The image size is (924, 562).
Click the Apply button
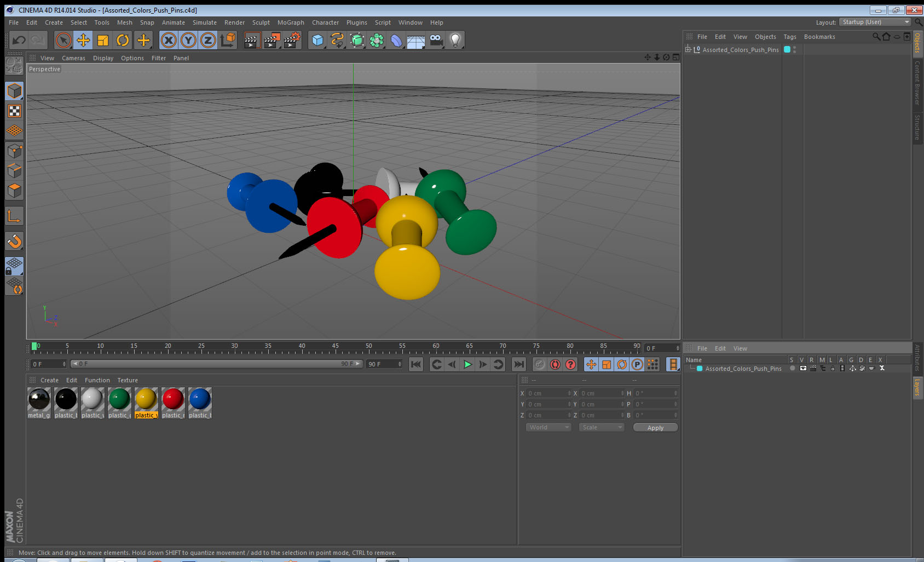655,428
